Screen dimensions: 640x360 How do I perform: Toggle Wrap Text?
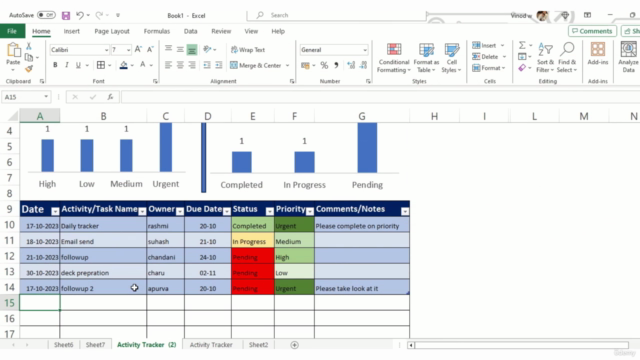point(248,49)
